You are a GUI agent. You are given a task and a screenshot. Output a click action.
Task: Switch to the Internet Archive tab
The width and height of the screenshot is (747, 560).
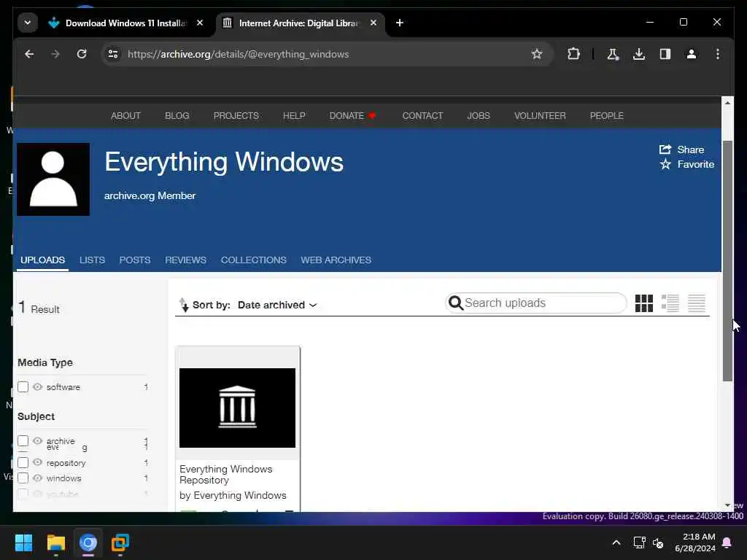[x=299, y=23]
